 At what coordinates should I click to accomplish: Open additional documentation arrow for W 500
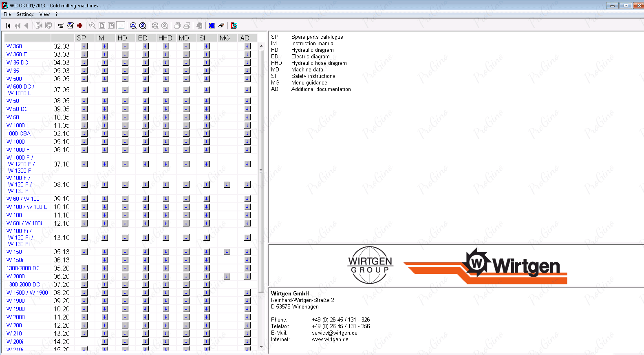pos(247,79)
